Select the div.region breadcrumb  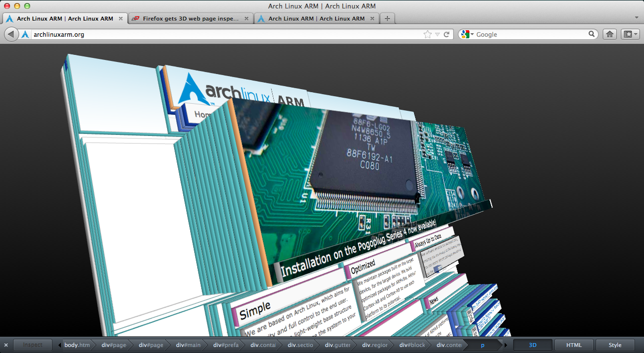click(x=374, y=345)
